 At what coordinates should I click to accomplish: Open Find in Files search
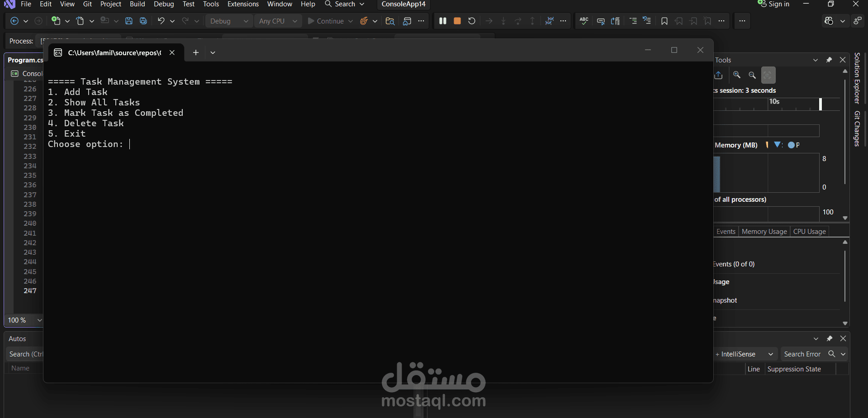(390, 21)
